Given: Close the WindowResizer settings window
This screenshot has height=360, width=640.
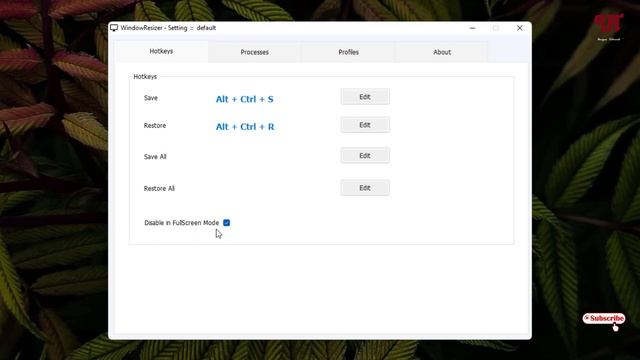Looking at the screenshot, I should pyautogui.click(x=520, y=28).
